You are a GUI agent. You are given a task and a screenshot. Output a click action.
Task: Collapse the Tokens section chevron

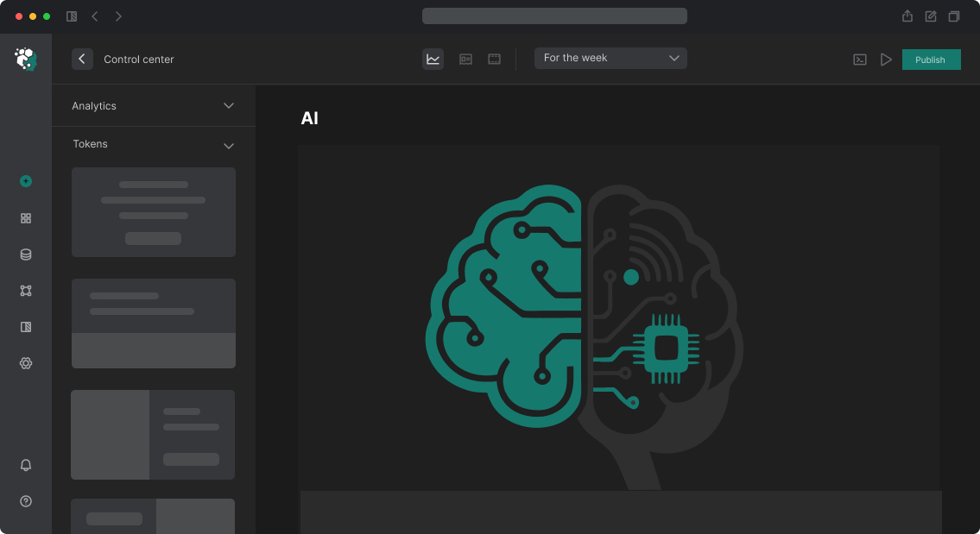click(229, 146)
